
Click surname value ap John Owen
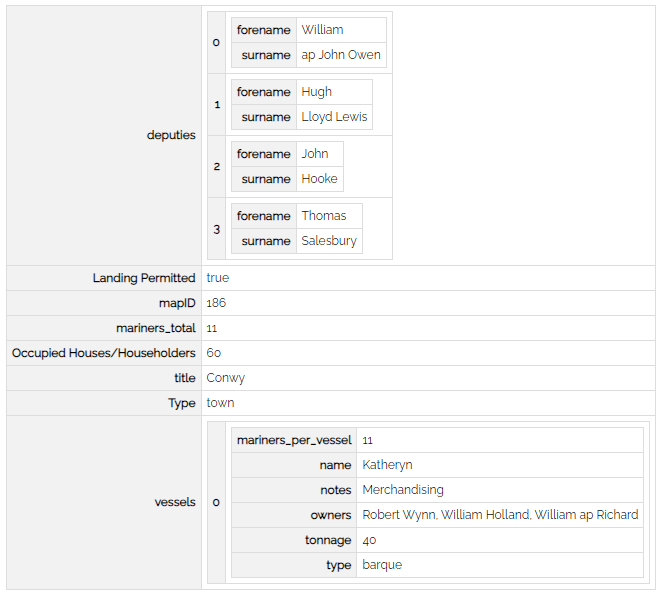click(340, 55)
